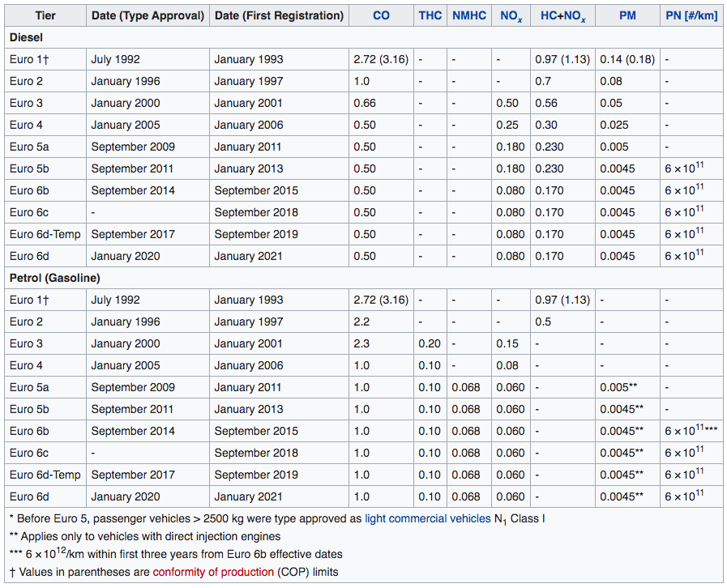The image size is (727, 588).
Task: Select the 0.66 CO value for Euro 3
Action: (x=365, y=103)
